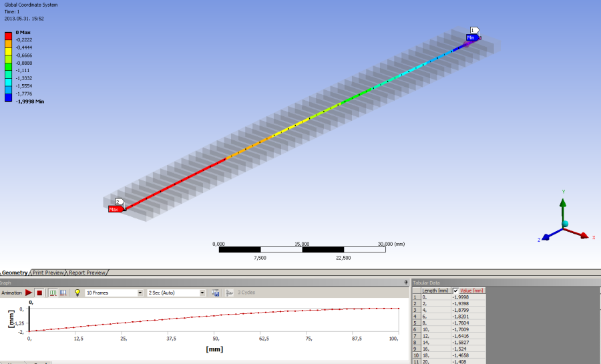Screen dimensions: 601x364
Task: Click the red legend swatch at 0 Max
Action: pyautogui.click(x=9, y=36)
